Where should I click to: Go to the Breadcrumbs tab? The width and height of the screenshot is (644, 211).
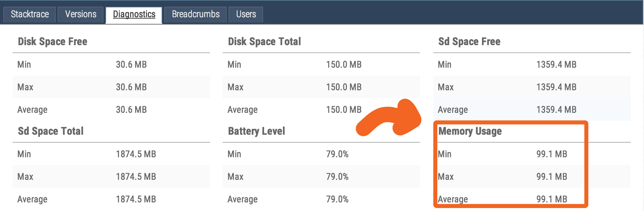pyautogui.click(x=196, y=14)
